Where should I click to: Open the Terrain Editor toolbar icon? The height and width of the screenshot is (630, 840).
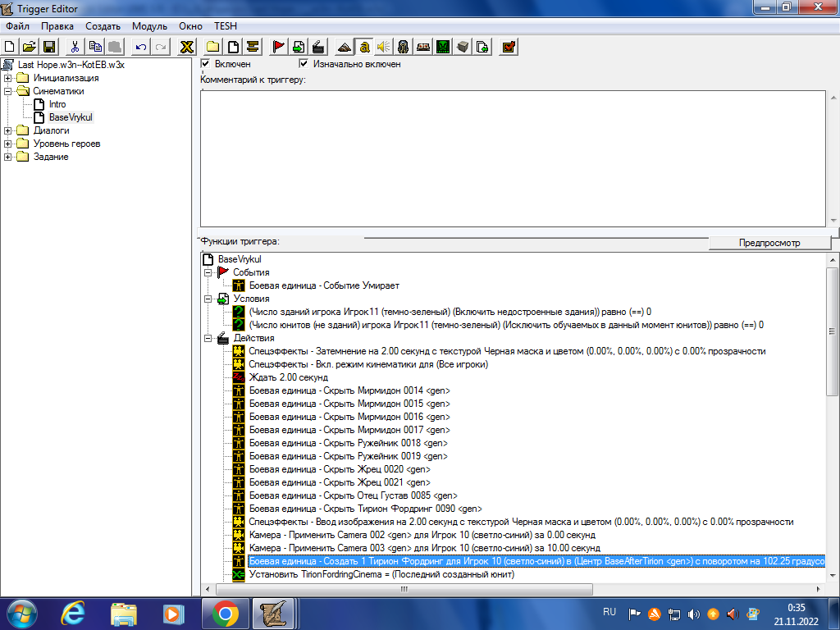tap(345, 47)
